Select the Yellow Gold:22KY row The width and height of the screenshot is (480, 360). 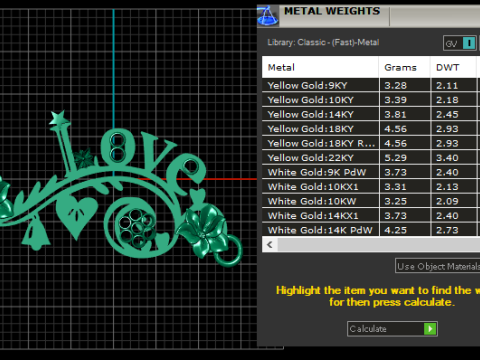coord(371,158)
